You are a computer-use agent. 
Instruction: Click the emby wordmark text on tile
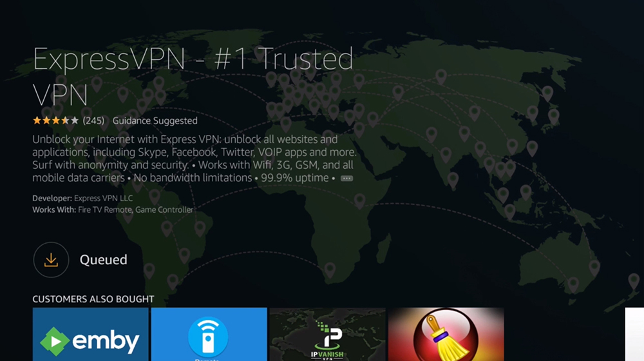[106, 340]
